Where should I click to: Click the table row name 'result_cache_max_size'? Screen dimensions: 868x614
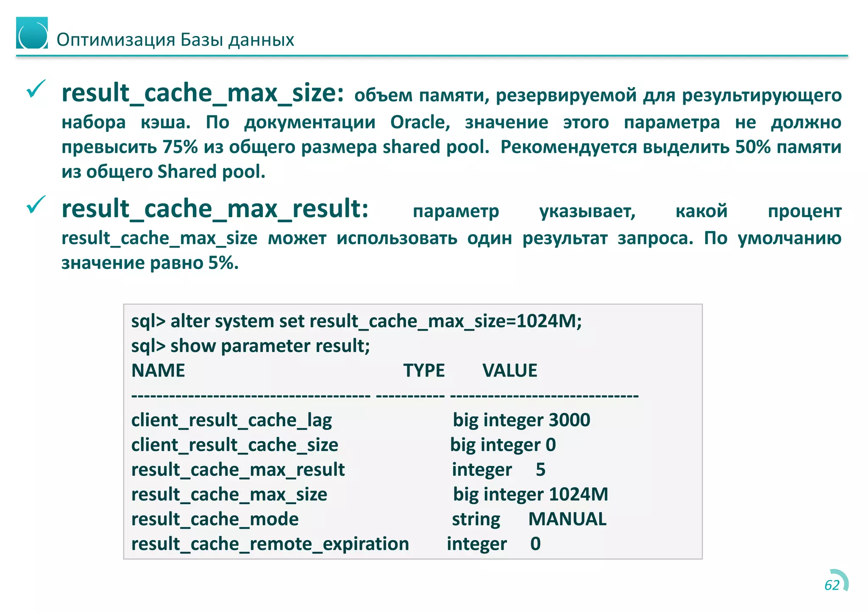[x=229, y=495]
